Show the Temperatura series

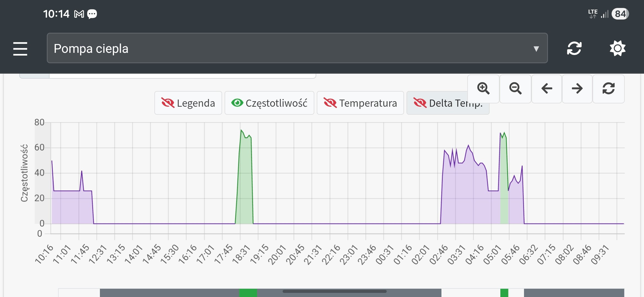360,103
